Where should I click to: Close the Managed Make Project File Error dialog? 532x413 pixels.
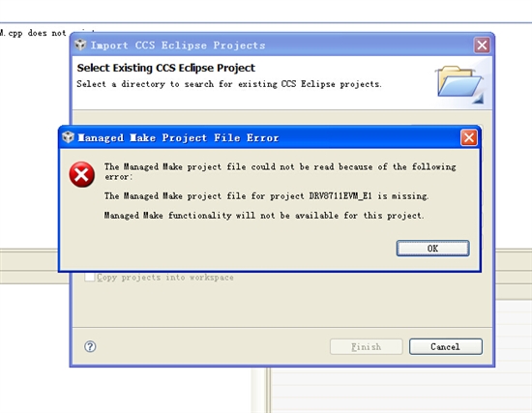click(469, 137)
